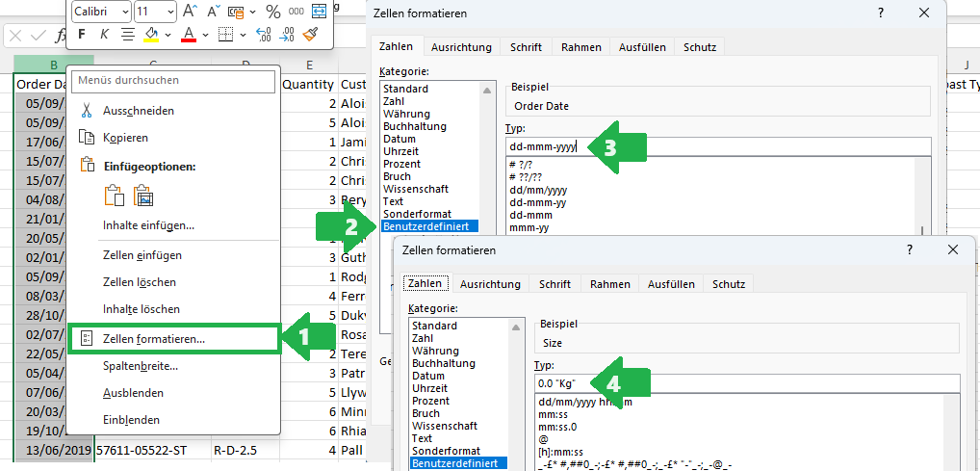Screen dimensions: 980x471
Task: Toggle bold (F) formatting
Action: click(81, 34)
